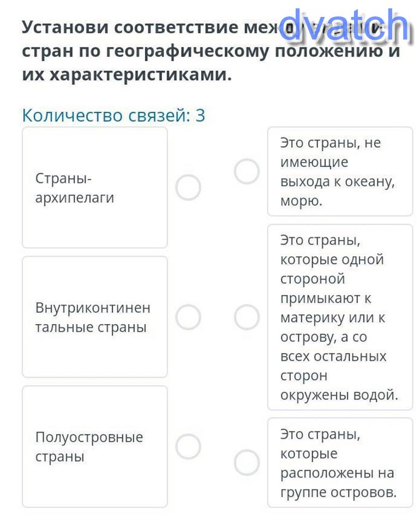Click the 'Установи соответствие' heading line
The height and width of the screenshot is (514, 420).
[x=147, y=27]
